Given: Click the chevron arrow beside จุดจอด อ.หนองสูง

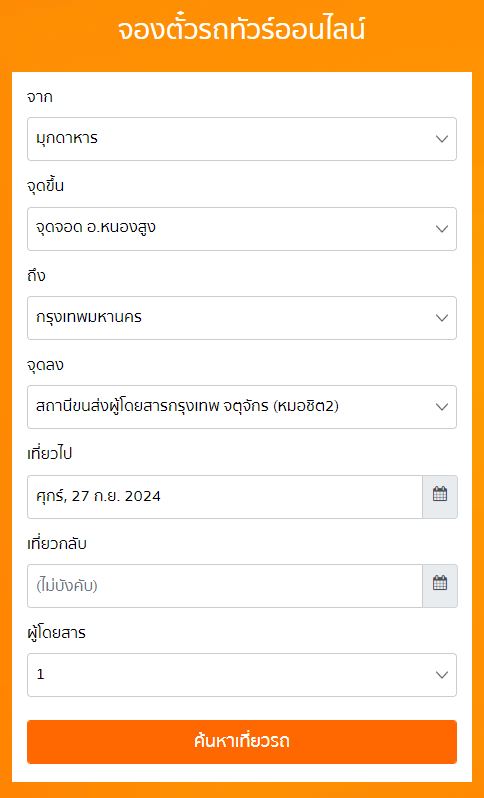Looking at the screenshot, I should point(442,229).
